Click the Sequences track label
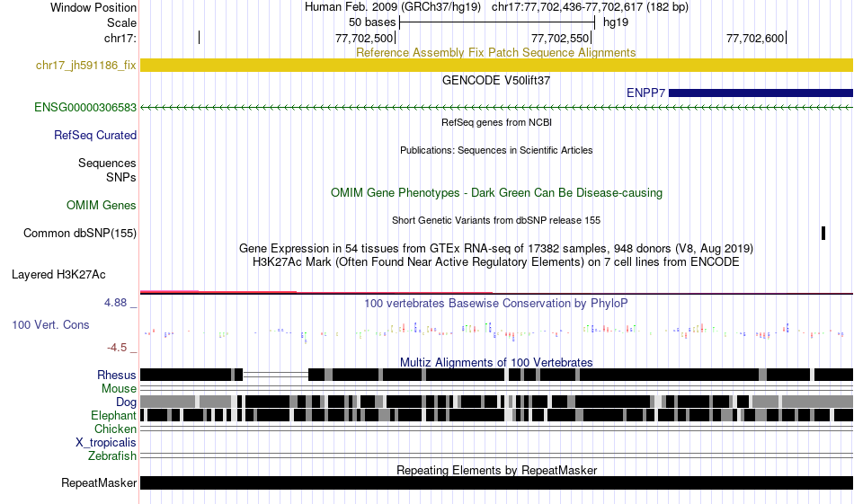Screen dimensions: 854x504 [107, 163]
